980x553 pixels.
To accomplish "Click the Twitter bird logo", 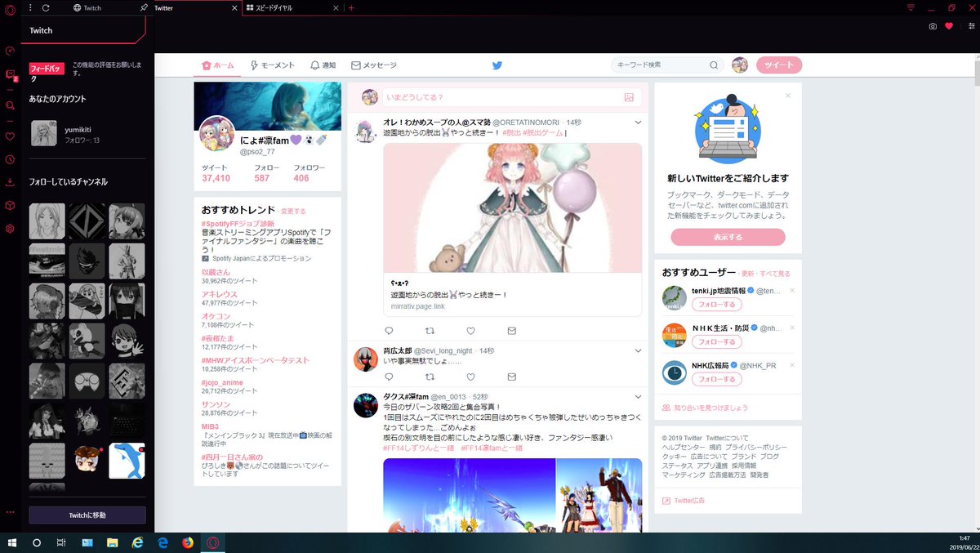I will coord(497,65).
